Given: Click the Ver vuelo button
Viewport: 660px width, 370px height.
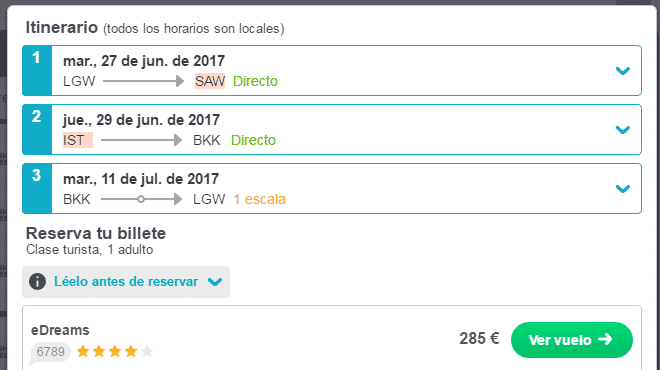Looking at the screenshot, I should [x=572, y=340].
